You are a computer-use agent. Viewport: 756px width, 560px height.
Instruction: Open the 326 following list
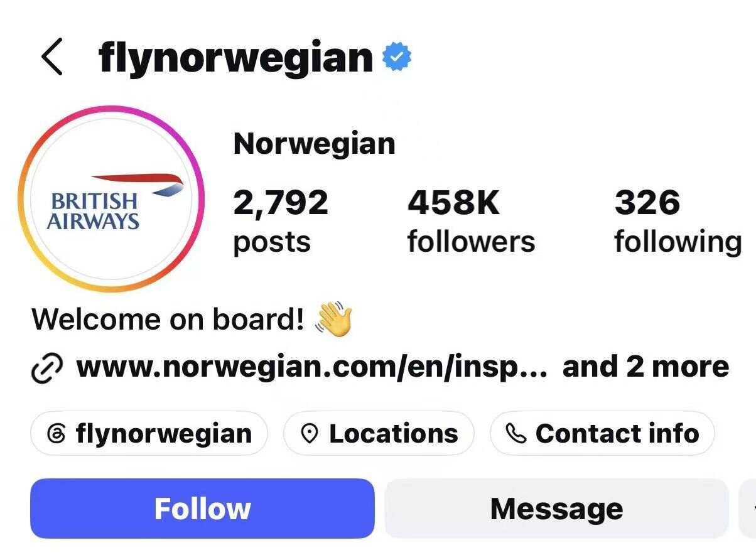click(678, 222)
